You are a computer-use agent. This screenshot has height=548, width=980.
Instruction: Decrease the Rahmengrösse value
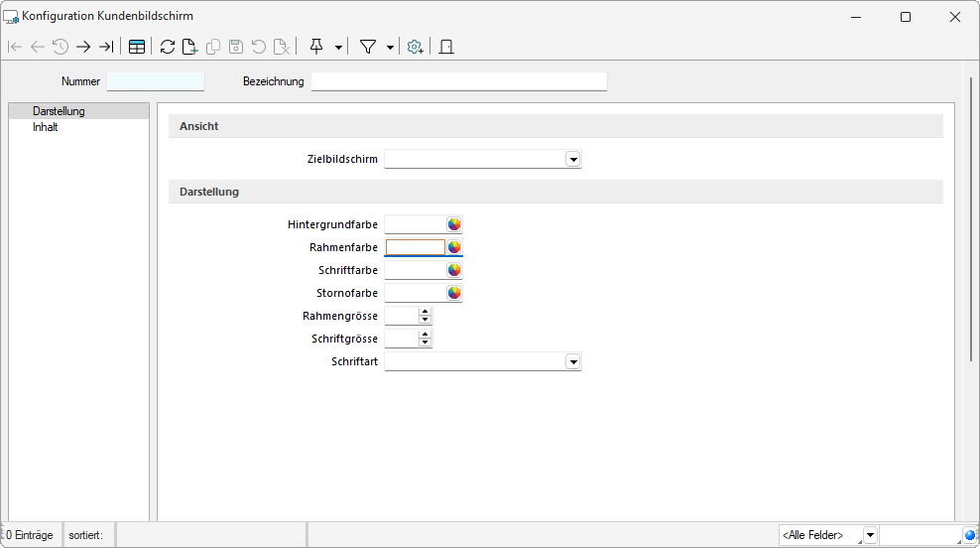(425, 320)
